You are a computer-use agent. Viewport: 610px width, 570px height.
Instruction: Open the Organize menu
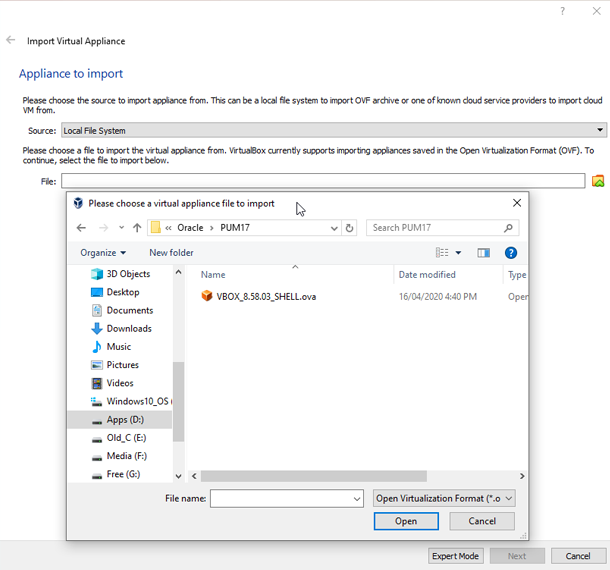coord(103,253)
